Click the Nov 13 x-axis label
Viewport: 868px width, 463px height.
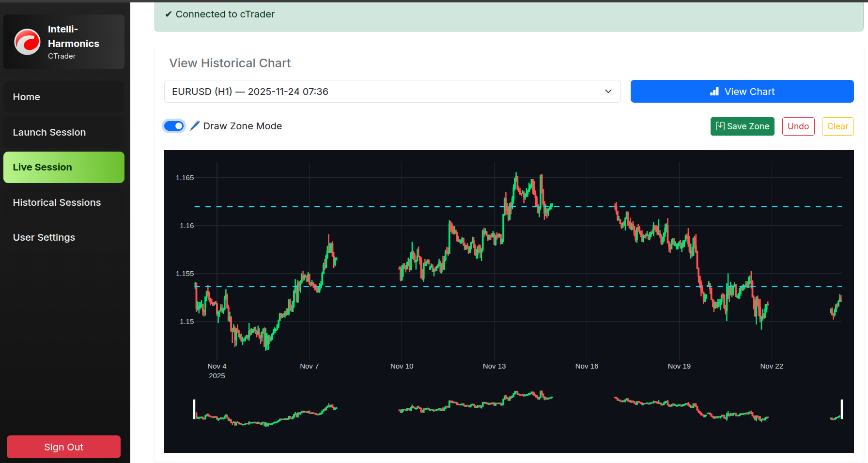click(494, 366)
